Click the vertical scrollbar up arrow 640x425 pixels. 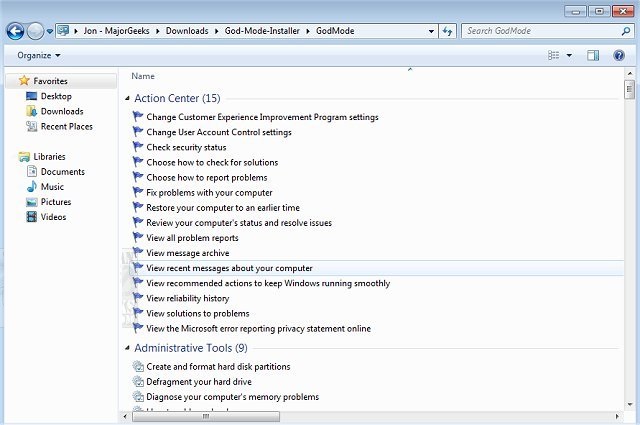[629, 74]
